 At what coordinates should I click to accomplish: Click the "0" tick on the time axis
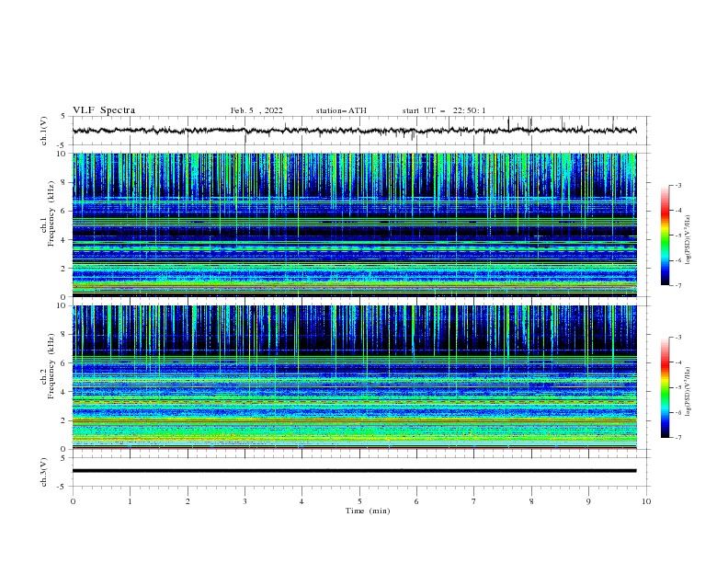click(x=73, y=501)
